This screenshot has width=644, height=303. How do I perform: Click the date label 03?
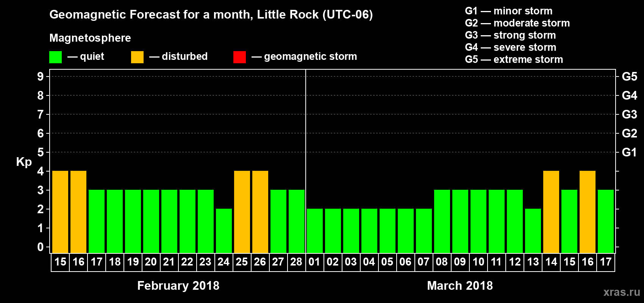[351, 262]
